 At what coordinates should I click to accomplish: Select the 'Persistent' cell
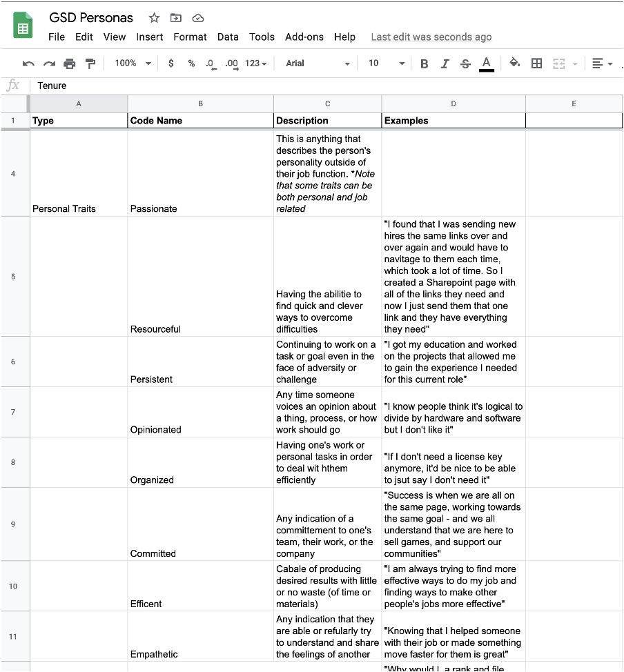point(200,362)
